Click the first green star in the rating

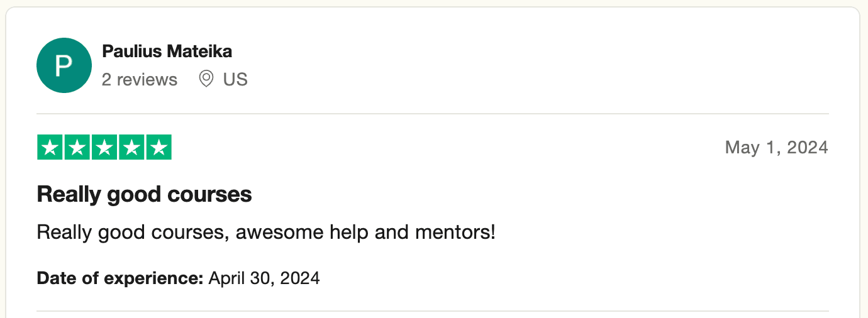click(50, 148)
